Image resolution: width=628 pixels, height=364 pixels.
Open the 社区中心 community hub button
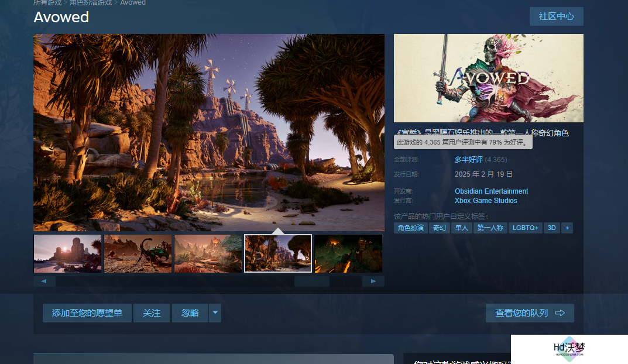557,16
